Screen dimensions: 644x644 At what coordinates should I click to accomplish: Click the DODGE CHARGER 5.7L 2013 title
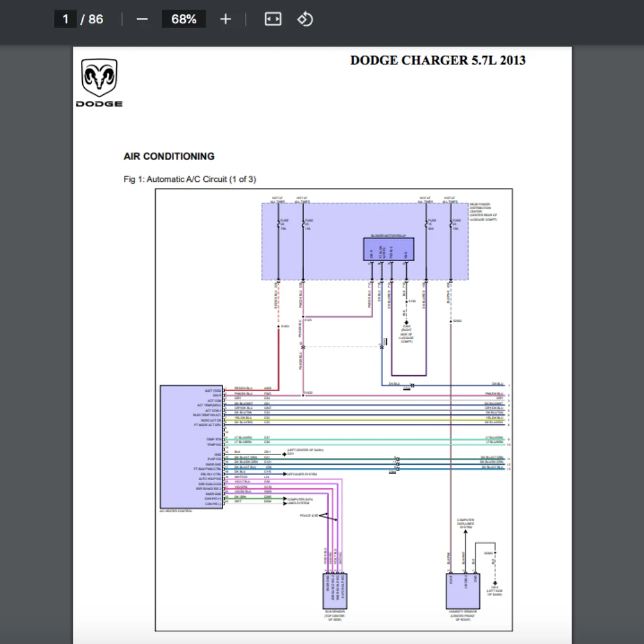(438, 60)
